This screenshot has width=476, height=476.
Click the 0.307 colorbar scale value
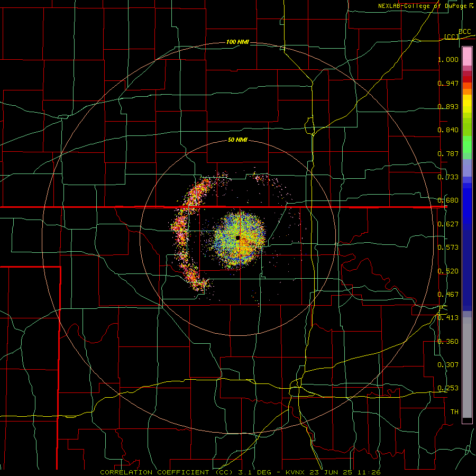point(448,365)
